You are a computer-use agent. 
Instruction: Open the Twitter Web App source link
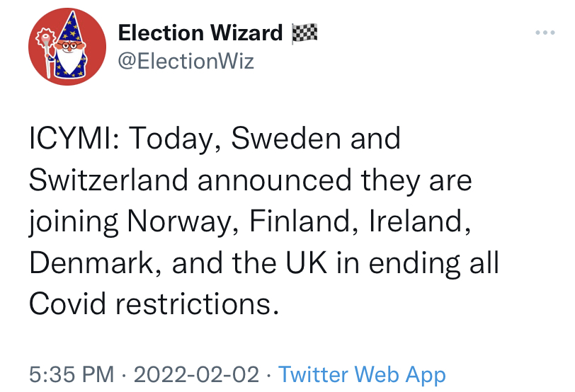pos(362,375)
